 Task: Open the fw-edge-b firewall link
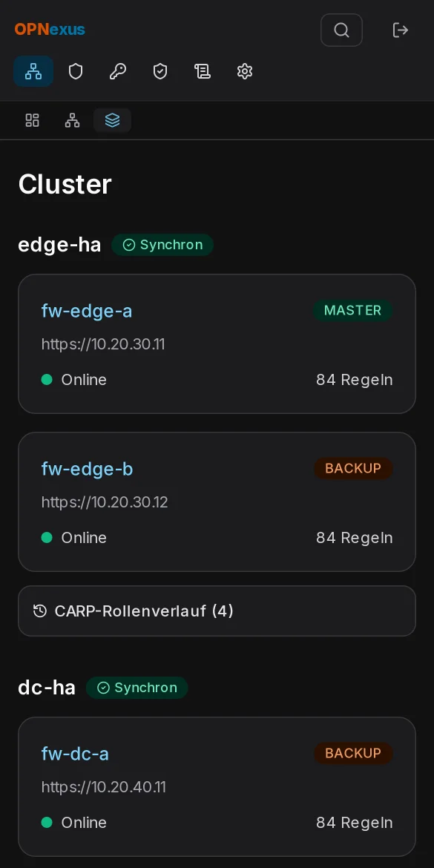[88, 469]
